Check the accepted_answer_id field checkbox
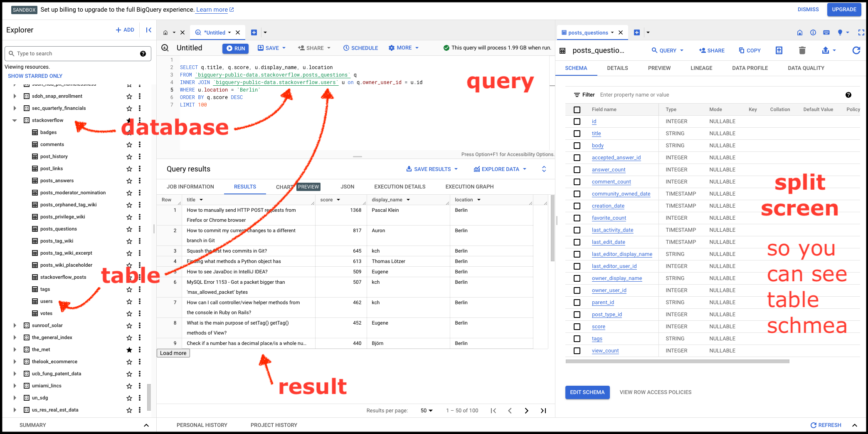The height and width of the screenshot is (434, 868). [577, 158]
